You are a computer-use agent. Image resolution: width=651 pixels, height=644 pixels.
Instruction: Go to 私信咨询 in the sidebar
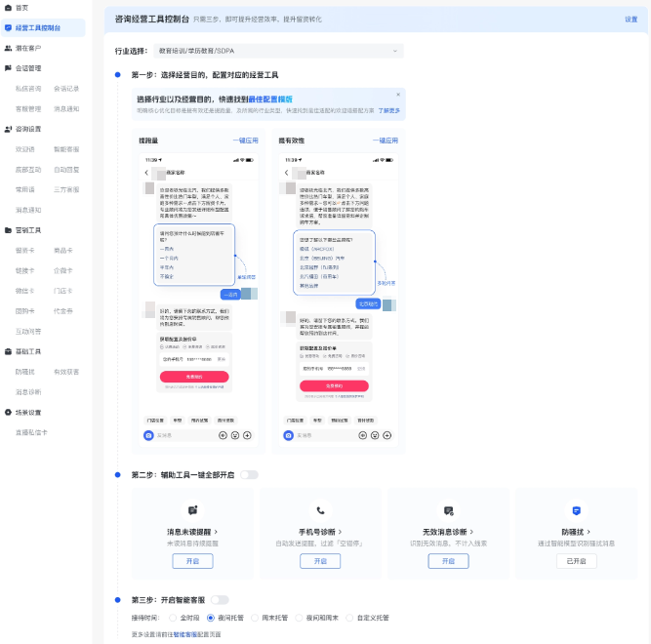(x=27, y=88)
